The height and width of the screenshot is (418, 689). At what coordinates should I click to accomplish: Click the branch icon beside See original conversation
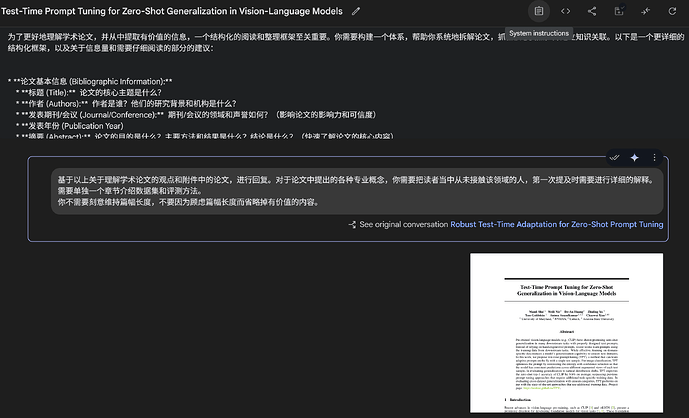pos(352,225)
